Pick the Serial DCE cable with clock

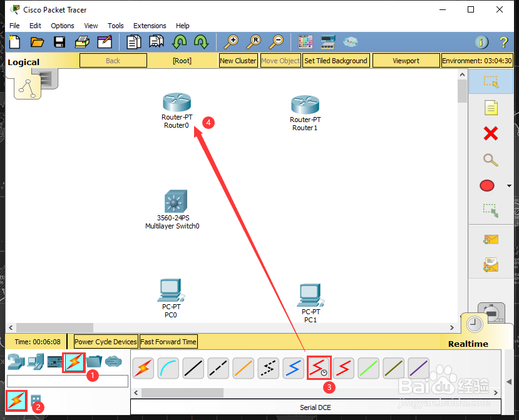pyautogui.click(x=319, y=368)
